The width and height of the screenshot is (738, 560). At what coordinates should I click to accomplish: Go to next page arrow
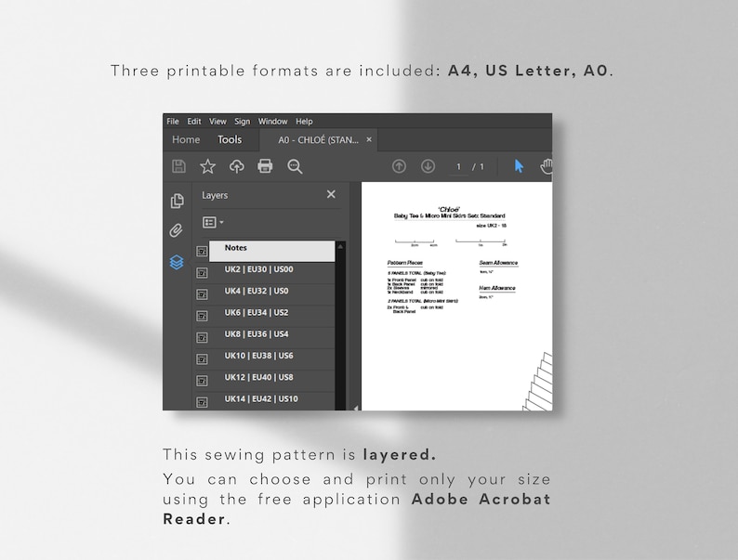click(x=428, y=166)
